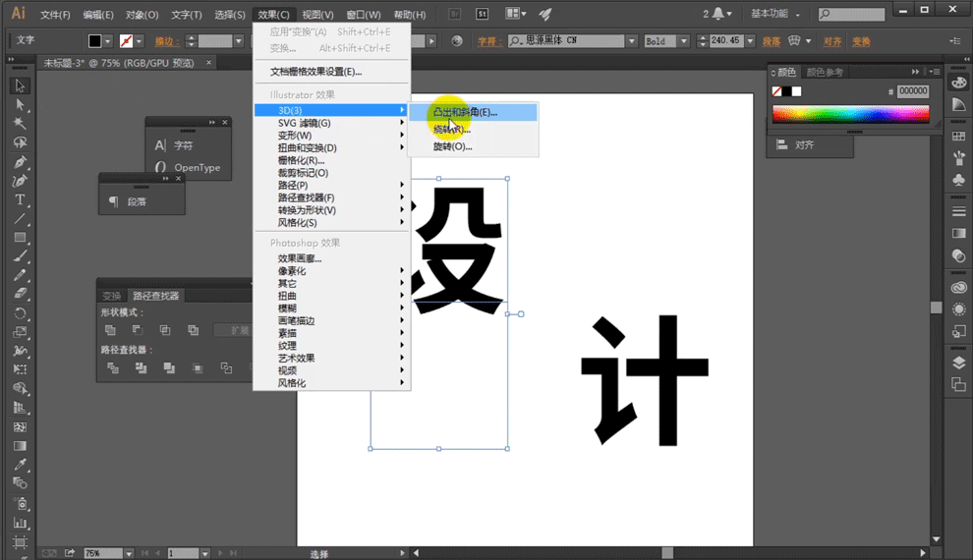Image resolution: width=973 pixels, height=560 pixels.
Task: Open the zoom level 75% dropdown
Action: (x=129, y=553)
